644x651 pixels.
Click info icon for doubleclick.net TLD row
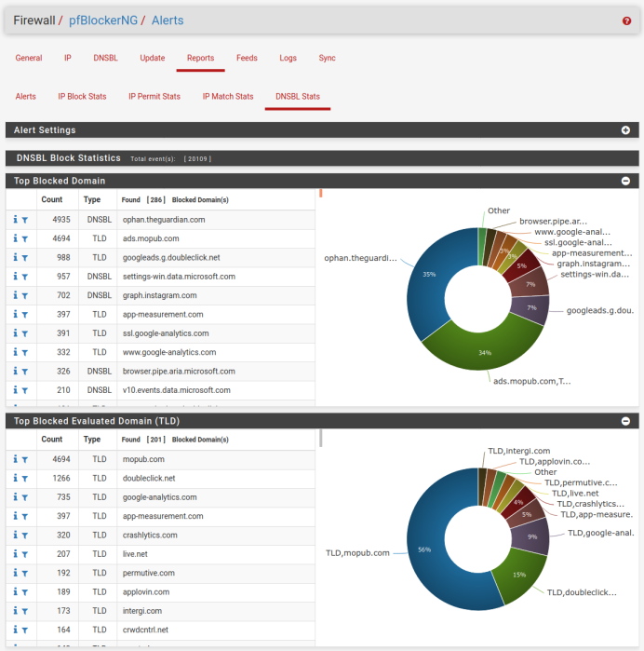click(15, 479)
